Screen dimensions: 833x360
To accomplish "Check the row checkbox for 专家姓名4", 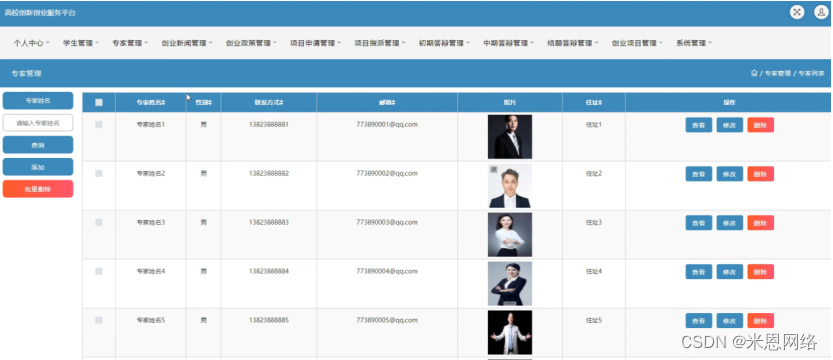I will [99, 271].
